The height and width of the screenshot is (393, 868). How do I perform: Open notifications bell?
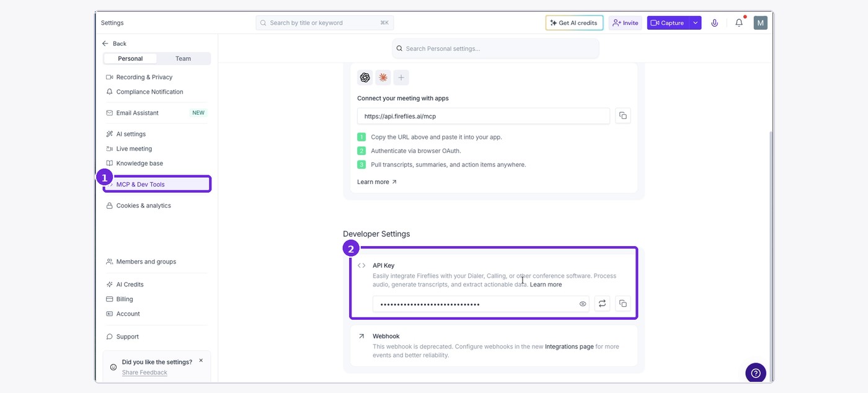[x=739, y=23]
